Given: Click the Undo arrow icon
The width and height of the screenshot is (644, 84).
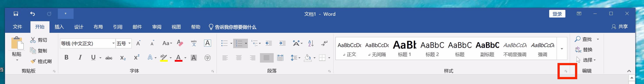Looking at the screenshot, I should pyautogui.click(x=32, y=14).
